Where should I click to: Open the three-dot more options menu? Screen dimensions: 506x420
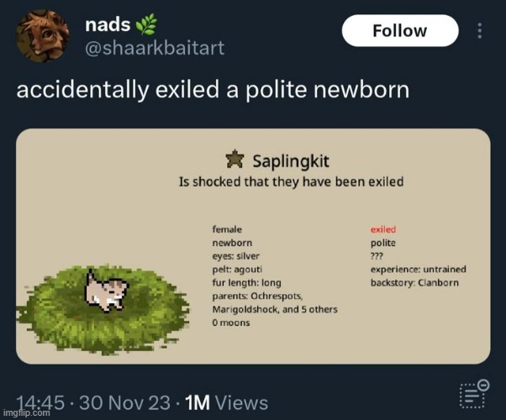point(480,31)
